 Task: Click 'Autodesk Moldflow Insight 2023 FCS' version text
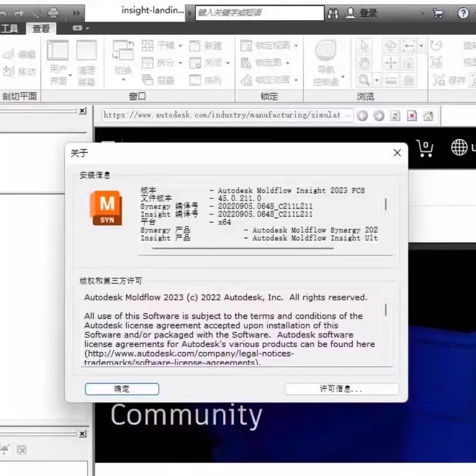[291, 190]
